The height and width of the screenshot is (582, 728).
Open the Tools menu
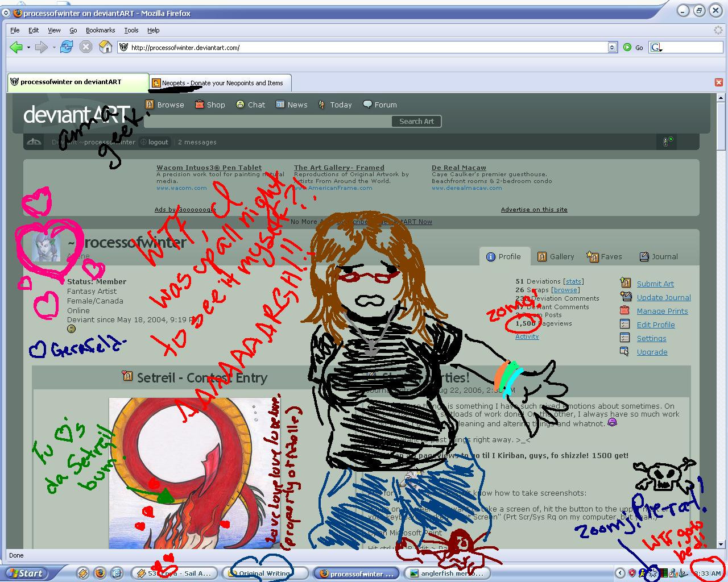131,30
